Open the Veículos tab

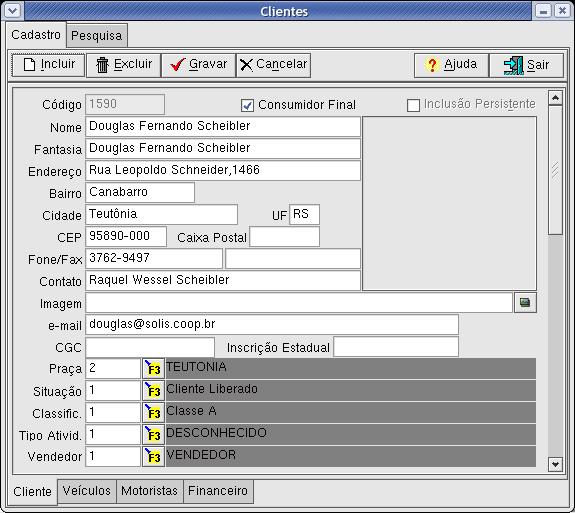[x=87, y=491]
